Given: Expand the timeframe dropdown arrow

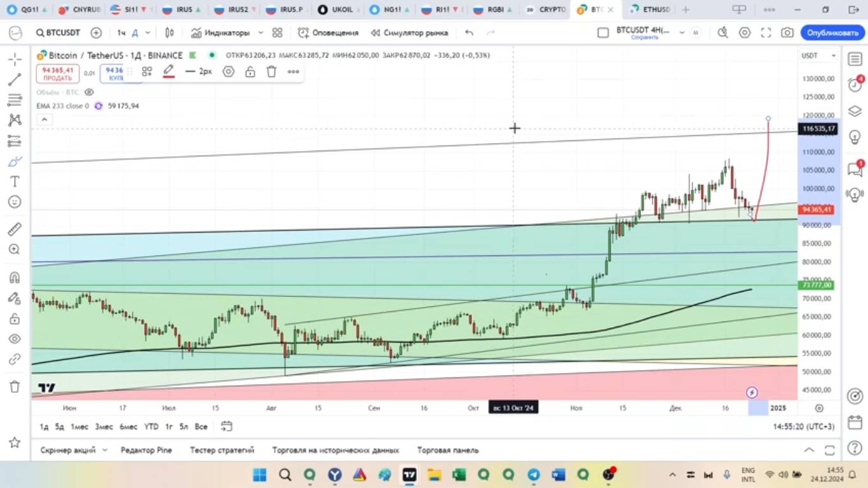Looking at the screenshot, I should [x=148, y=32].
